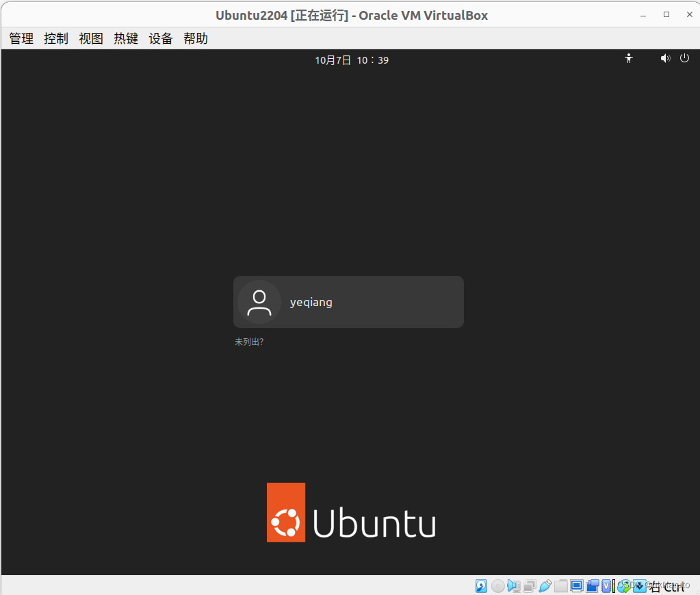The width and height of the screenshot is (700, 595).
Task: Click the yeqiang user avatar icon
Action: (259, 302)
